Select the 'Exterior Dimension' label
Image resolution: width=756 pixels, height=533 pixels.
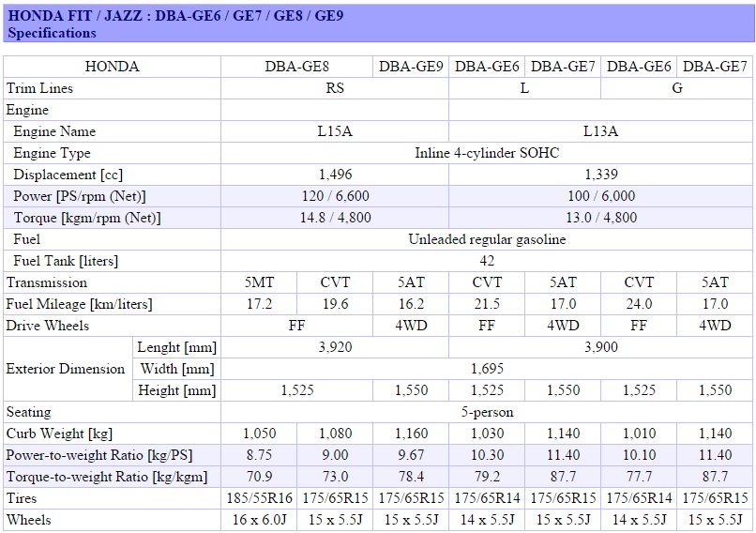[x=66, y=369]
